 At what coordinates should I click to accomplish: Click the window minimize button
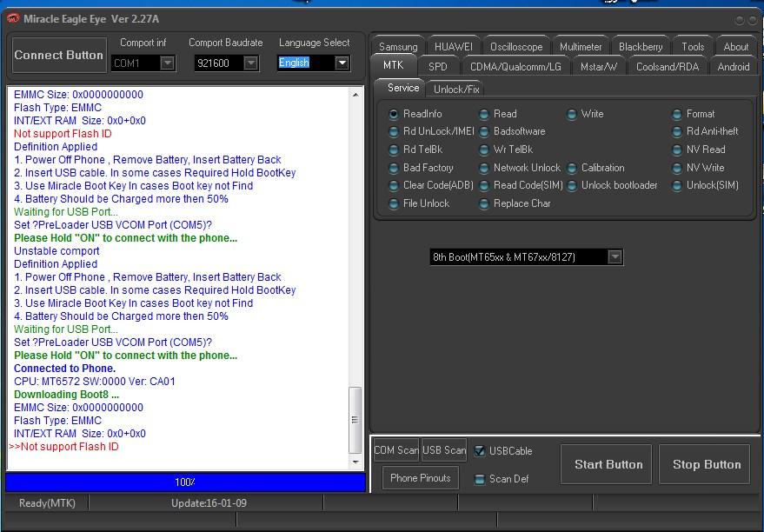tap(740, 20)
